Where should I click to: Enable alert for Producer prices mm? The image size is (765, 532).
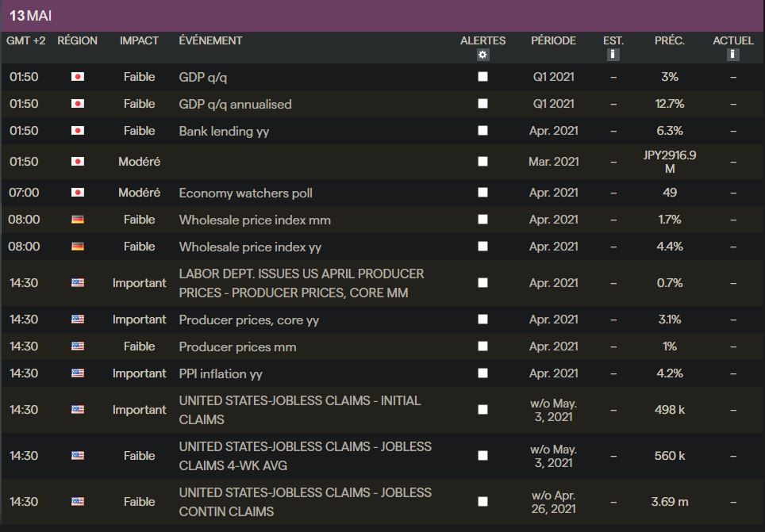pos(482,346)
